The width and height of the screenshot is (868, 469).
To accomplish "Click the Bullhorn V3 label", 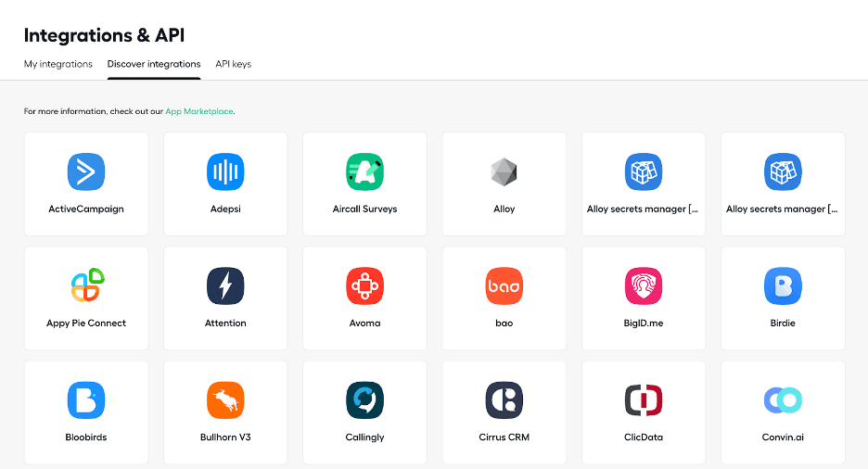I will tap(225, 437).
